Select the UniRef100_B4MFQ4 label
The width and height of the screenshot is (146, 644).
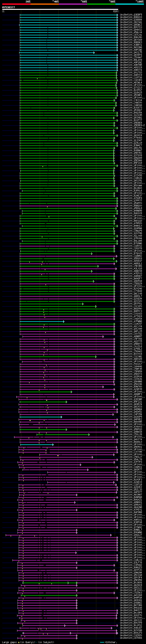(x=131, y=598)
